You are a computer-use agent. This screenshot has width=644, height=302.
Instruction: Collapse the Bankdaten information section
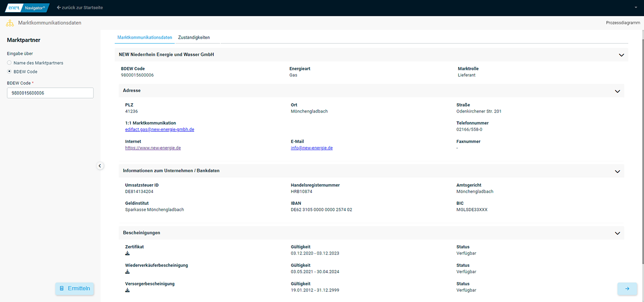[617, 171]
